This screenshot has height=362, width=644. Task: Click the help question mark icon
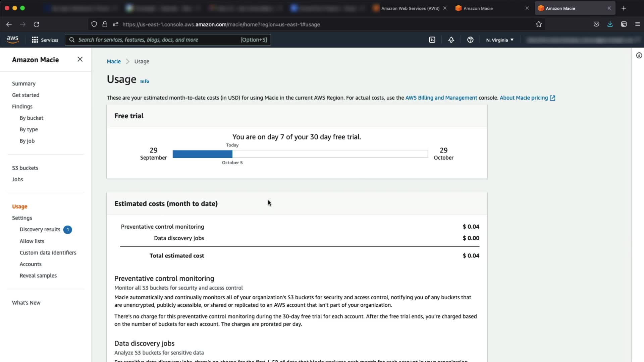click(x=470, y=40)
